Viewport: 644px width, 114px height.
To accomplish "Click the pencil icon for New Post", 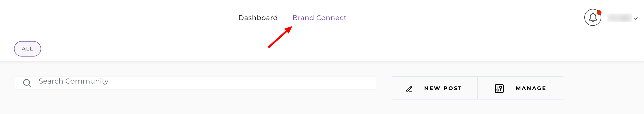I will tap(409, 88).
